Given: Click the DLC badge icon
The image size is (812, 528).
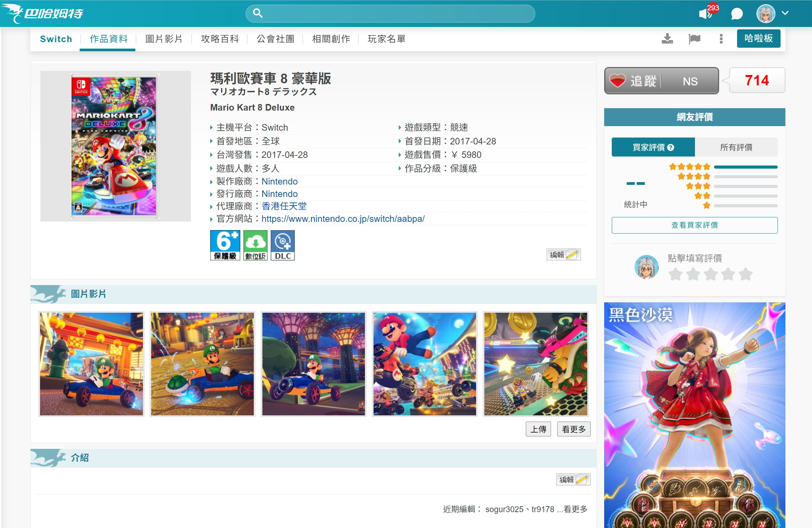Looking at the screenshot, I should 283,245.
